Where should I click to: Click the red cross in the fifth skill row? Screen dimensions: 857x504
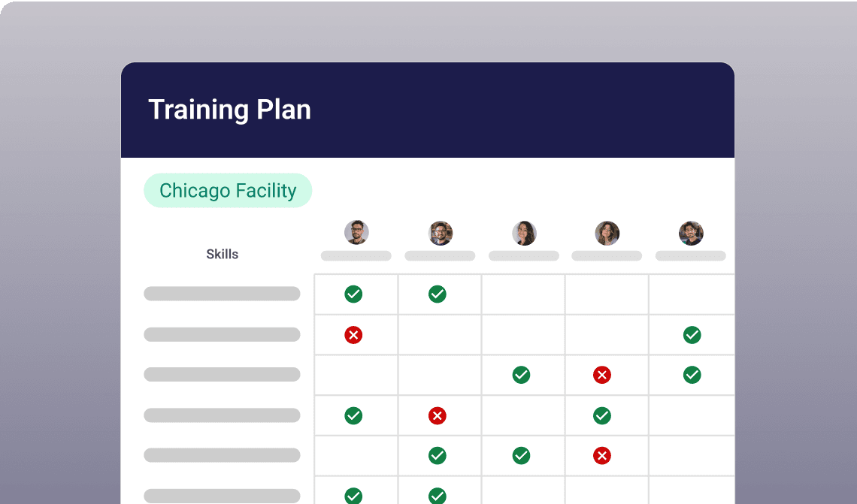click(602, 456)
